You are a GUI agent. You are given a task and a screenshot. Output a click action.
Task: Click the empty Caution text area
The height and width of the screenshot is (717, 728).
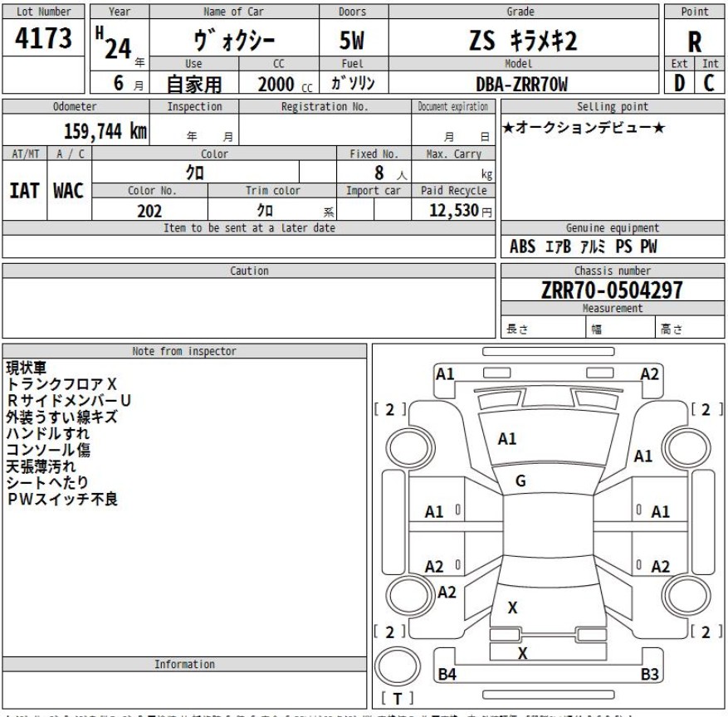point(250,308)
